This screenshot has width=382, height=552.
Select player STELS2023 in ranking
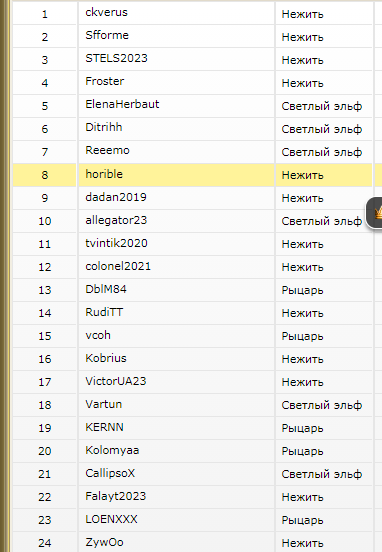(x=116, y=58)
